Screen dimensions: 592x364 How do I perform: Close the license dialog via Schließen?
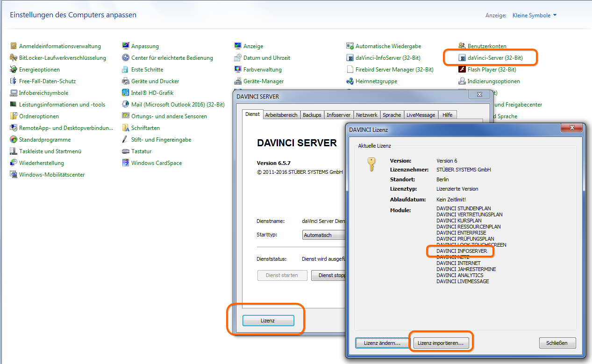[557, 343]
